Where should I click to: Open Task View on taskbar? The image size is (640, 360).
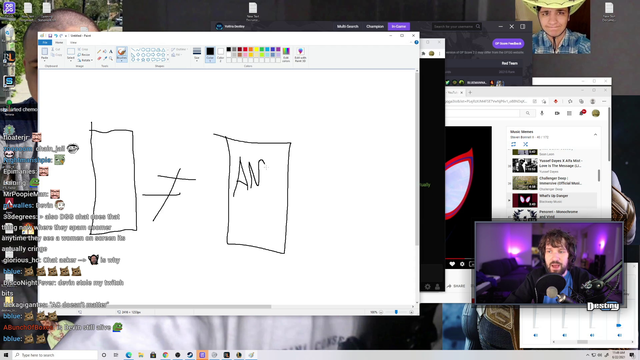tap(116, 355)
